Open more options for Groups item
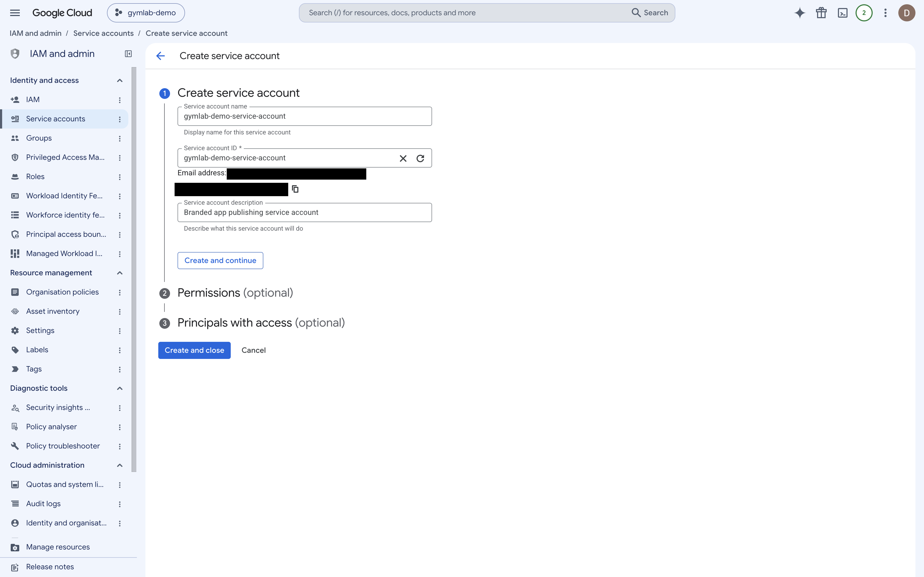The image size is (924, 577). [x=120, y=138]
